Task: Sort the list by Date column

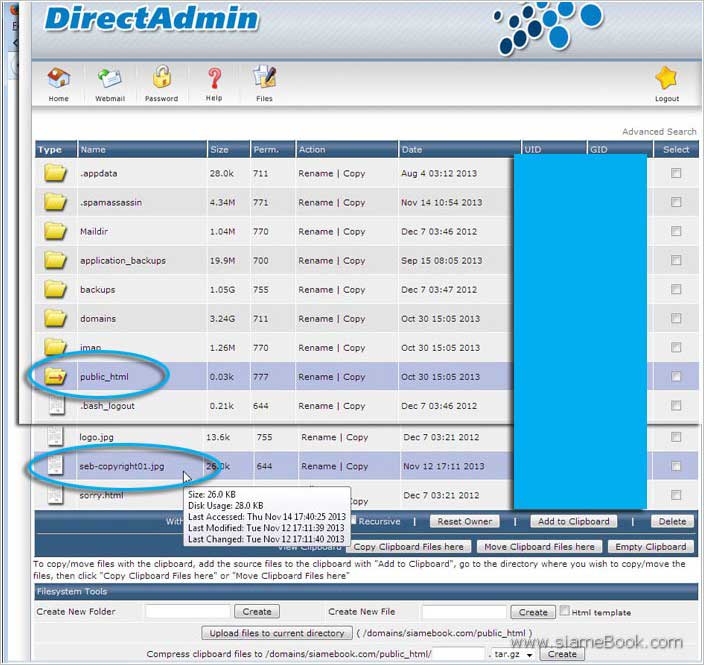Action: [412, 150]
